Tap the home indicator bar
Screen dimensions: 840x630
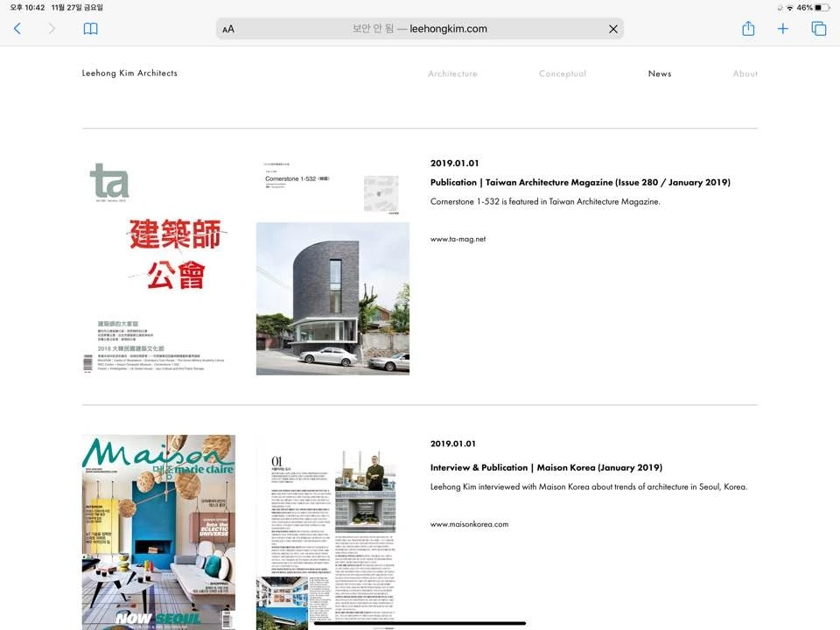tap(419, 623)
